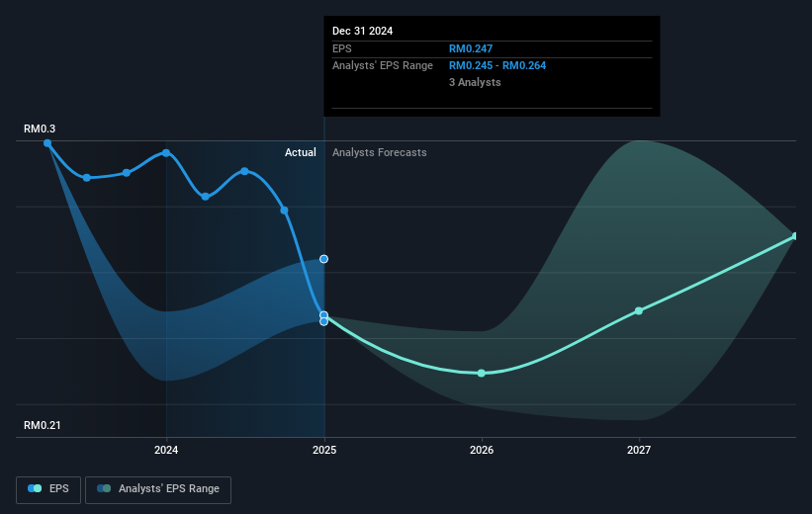Click the EPS data point at 2024 gridline

(166, 153)
